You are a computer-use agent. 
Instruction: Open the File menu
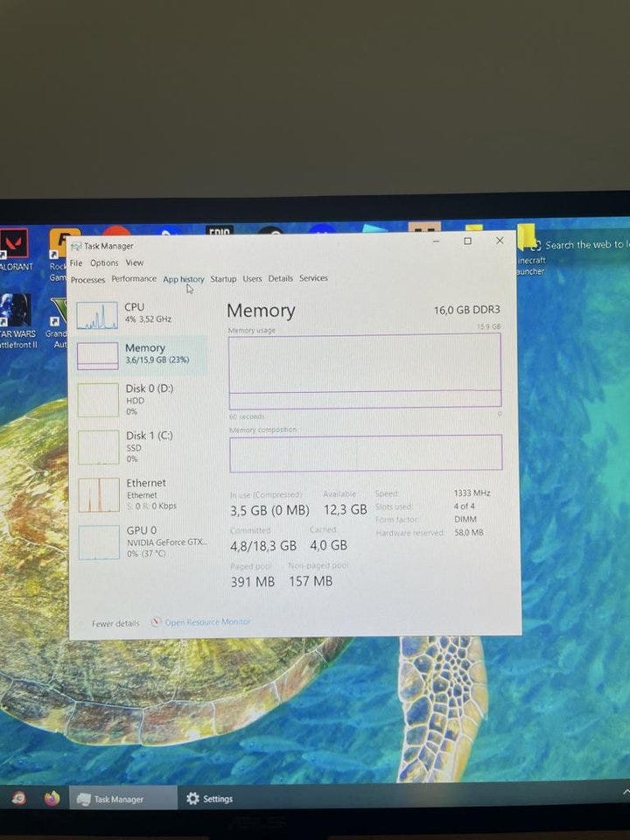point(76,263)
